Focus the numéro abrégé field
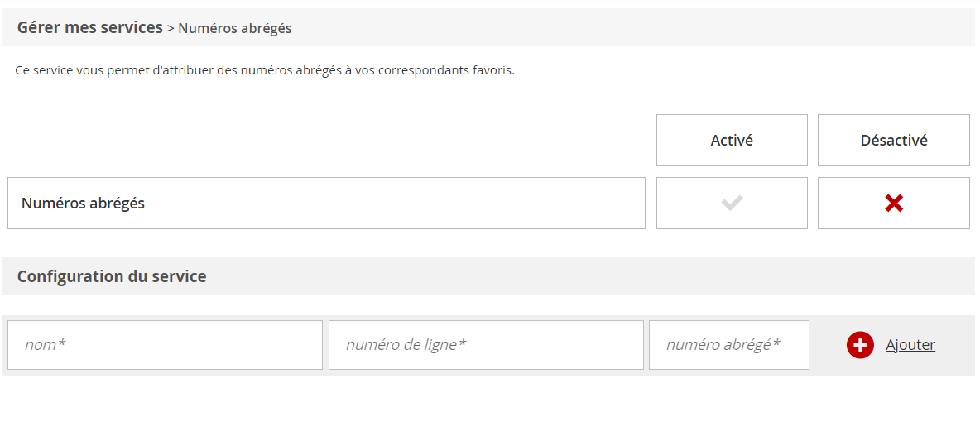The width and height of the screenshot is (980, 436). pos(728,345)
